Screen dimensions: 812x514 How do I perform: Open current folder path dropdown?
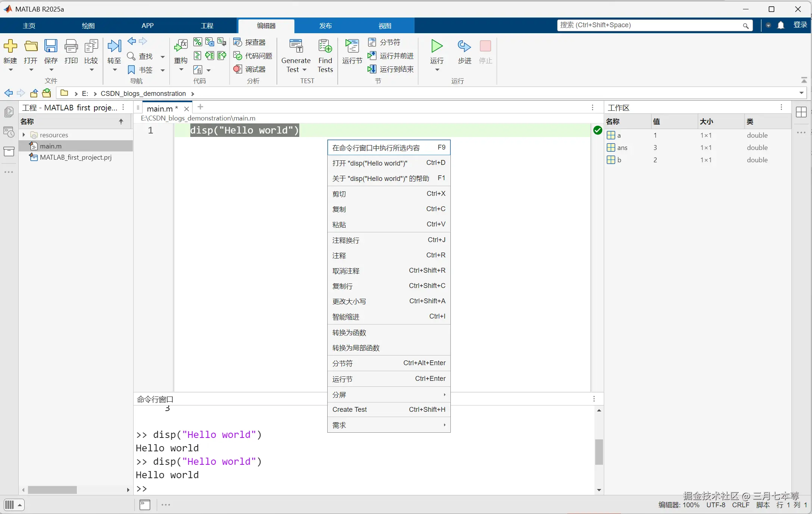(801, 93)
